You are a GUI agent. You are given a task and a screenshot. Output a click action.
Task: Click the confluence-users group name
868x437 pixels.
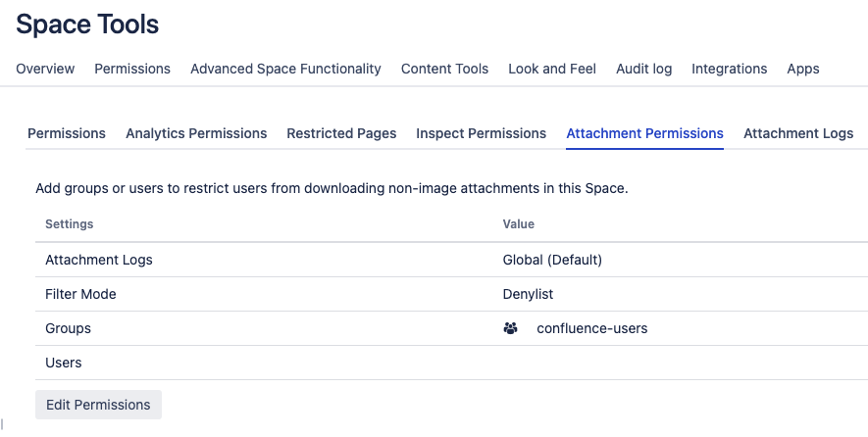point(592,329)
